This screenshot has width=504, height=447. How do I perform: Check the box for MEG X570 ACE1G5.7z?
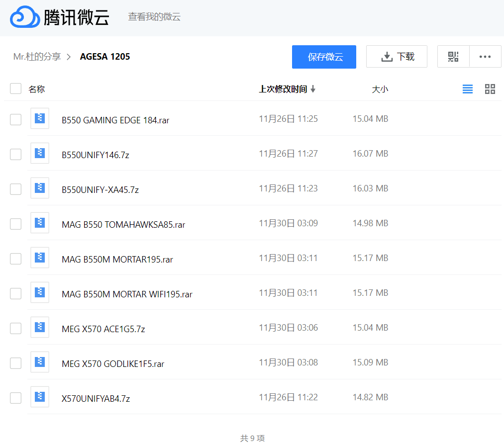pyautogui.click(x=16, y=329)
